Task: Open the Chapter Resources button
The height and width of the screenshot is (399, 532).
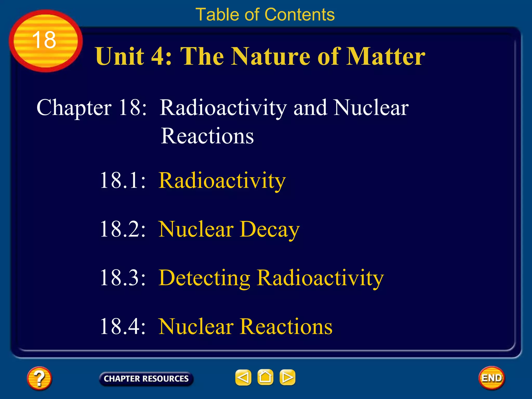Action: point(146,379)
